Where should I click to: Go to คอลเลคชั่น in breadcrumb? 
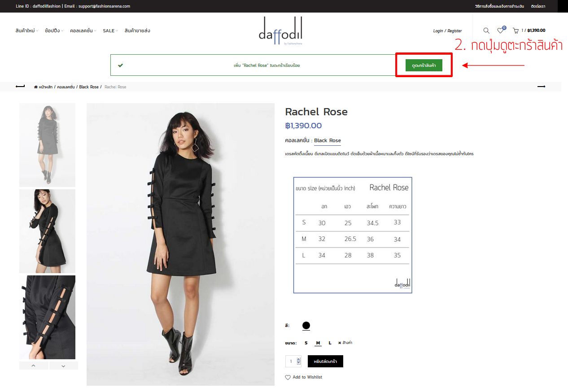tap(66, 87)
